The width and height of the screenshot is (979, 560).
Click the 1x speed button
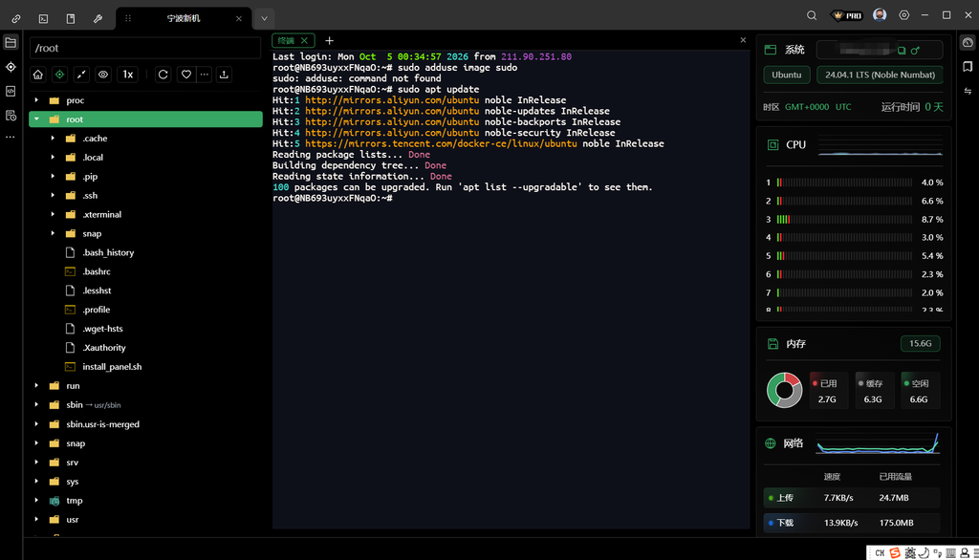[x=127, y=75]
